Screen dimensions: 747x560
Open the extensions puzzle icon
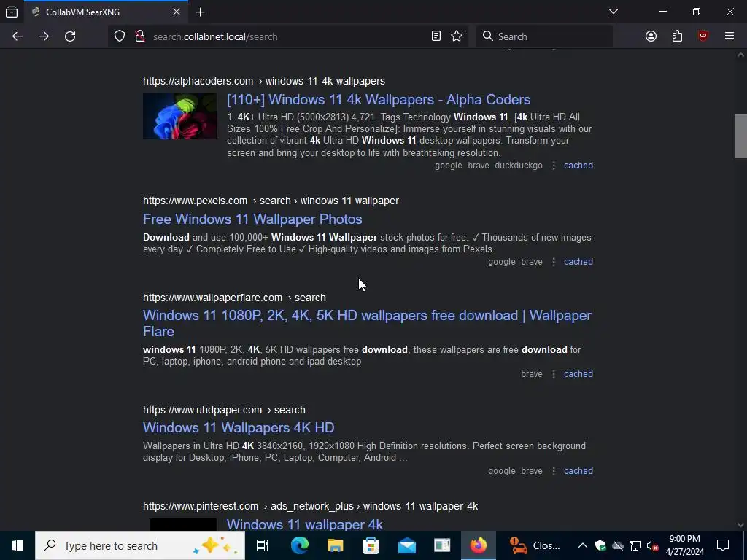coord(677,36)
